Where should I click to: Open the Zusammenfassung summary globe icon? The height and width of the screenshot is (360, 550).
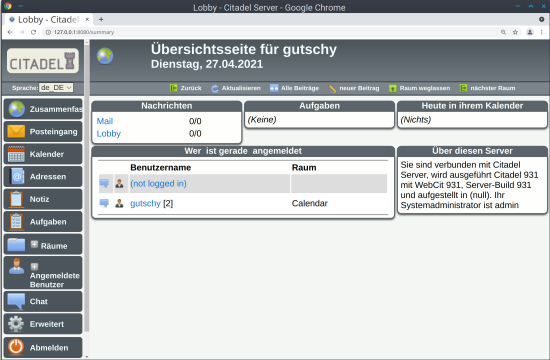(16, 109)
